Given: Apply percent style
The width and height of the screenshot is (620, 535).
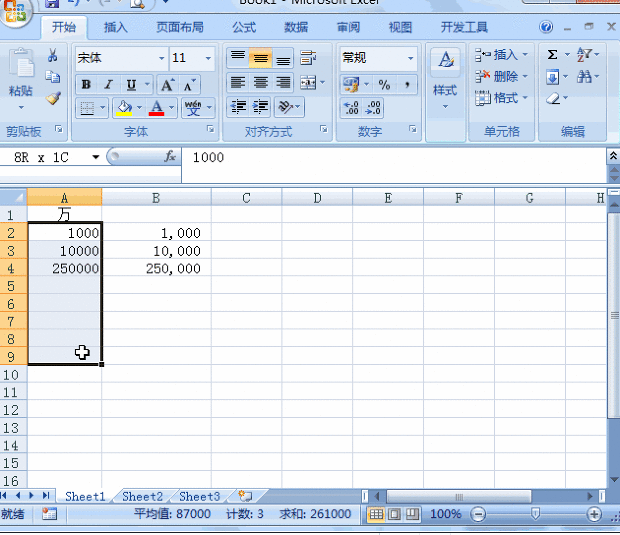Looking at the screenshot, I should [384, 84].
